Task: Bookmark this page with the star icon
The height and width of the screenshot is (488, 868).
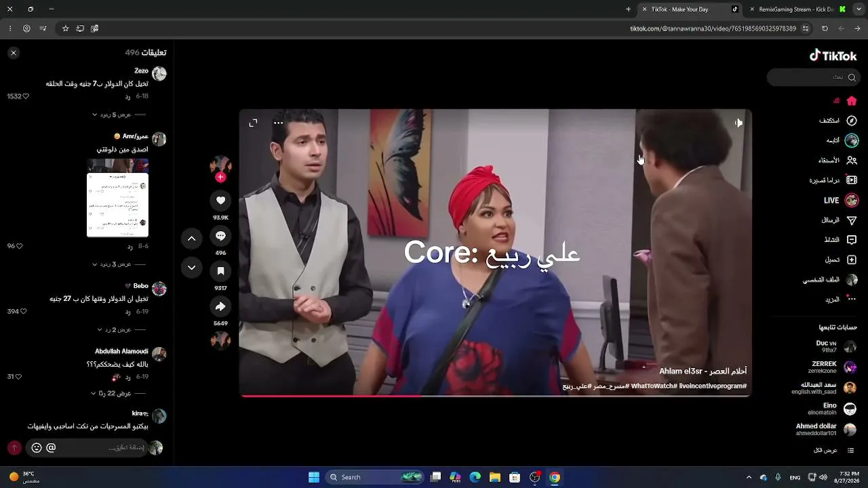Action: pyautogui.click(x=66, y=28)
